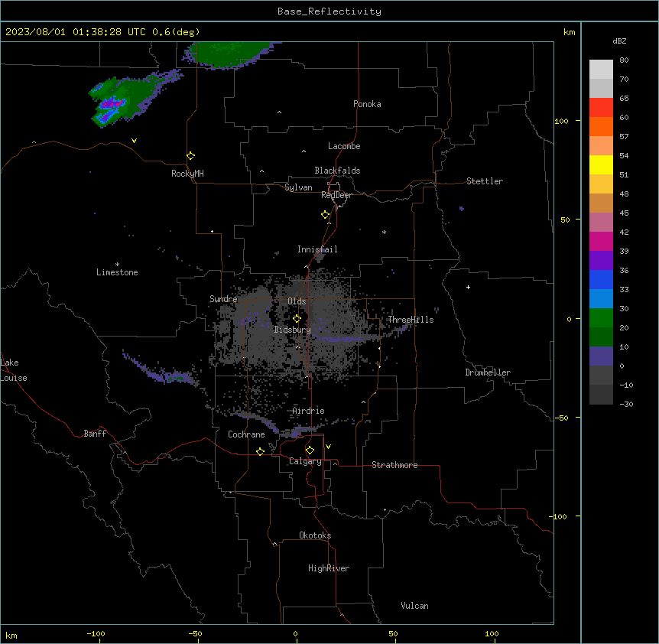Screen dimensions: 659x644
Task: Click the Base_Reflectivity title
Action: coord(329,11)
